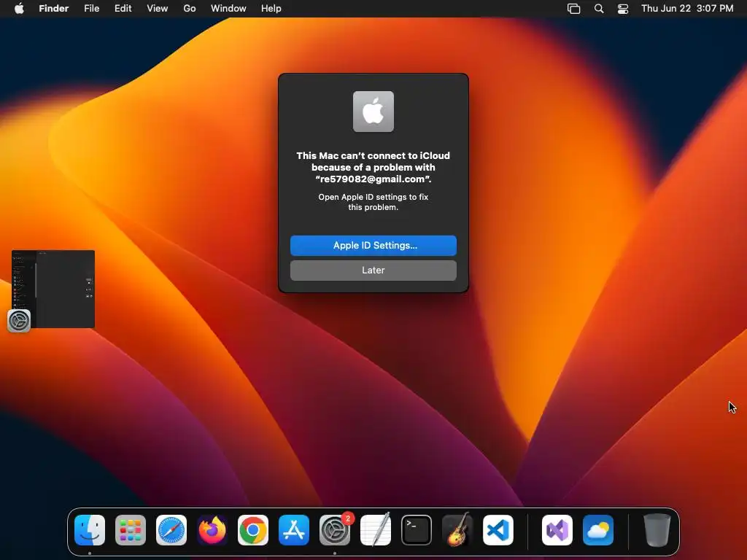Open the View menu
747x560 pixels.
[x=158, y=9]
